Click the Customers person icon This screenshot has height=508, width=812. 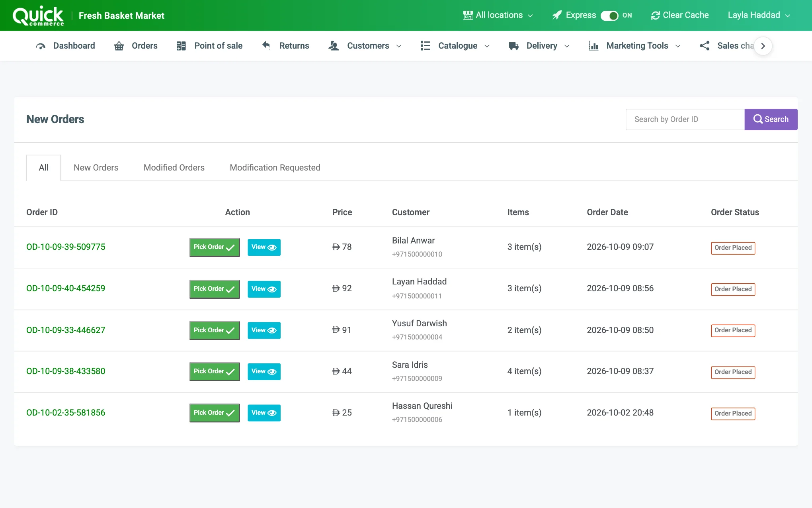tap(334, 46)
